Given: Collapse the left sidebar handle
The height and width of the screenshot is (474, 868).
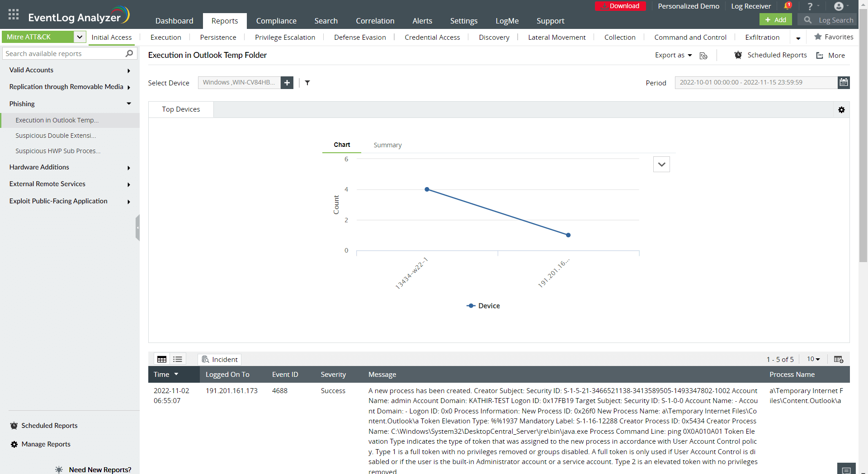Looking at the screenshot, I should pos(137,228).
